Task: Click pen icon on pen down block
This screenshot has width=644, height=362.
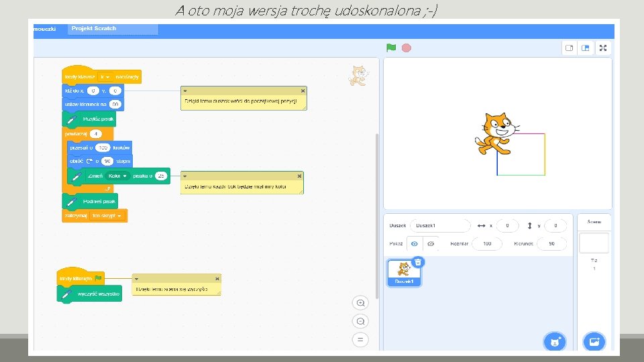Action: 72,119
